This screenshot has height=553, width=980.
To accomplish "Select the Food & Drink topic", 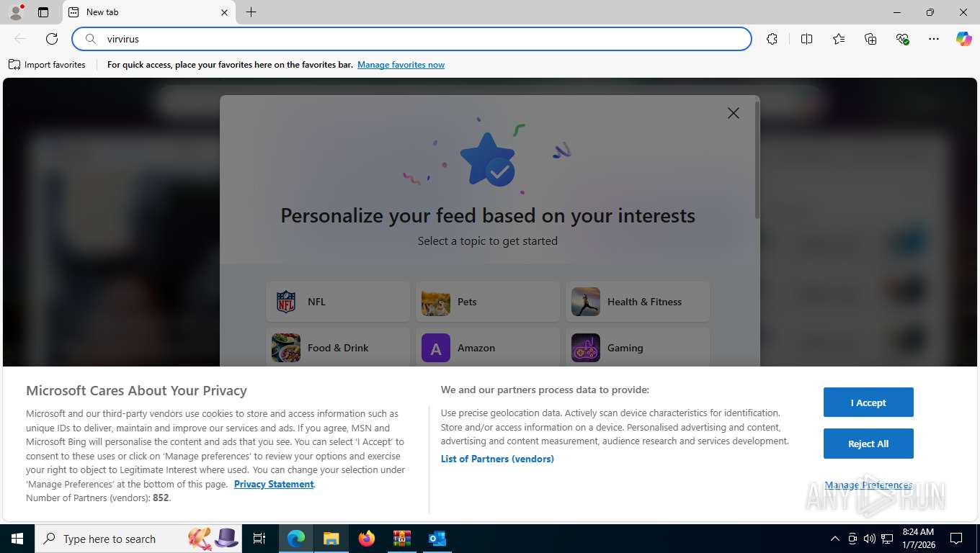I will point(338,348).
